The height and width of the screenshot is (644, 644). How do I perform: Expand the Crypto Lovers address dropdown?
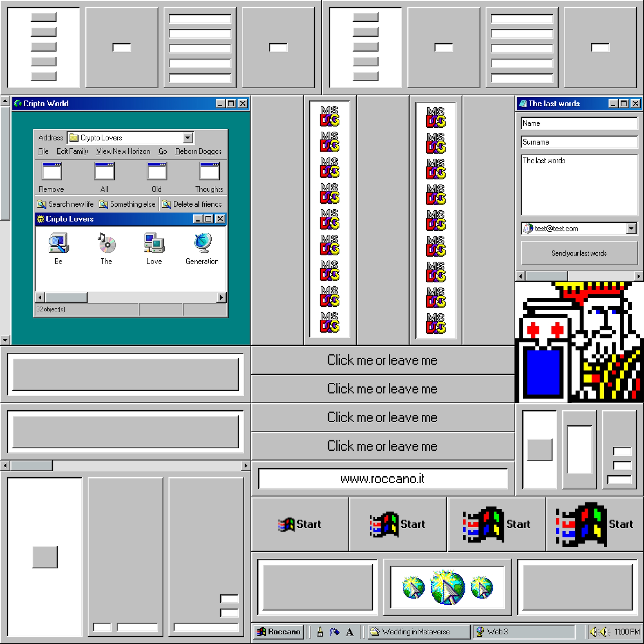tap(188, 138)
